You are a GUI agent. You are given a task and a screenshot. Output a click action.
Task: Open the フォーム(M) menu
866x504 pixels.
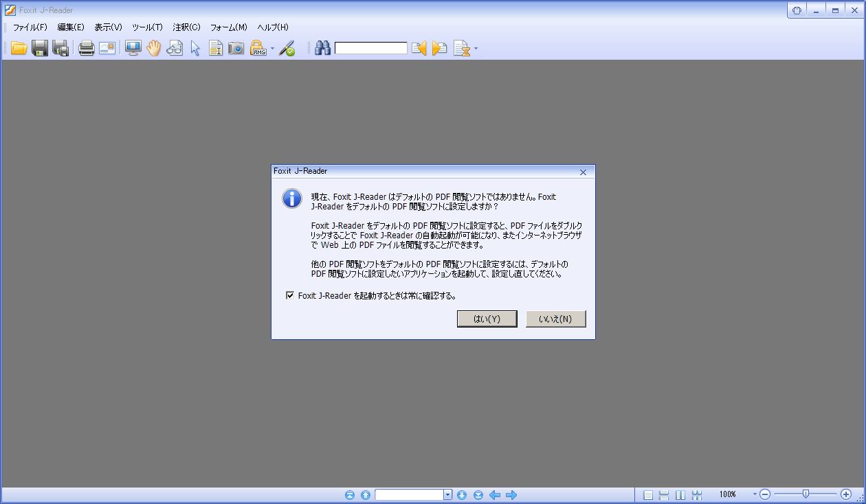click(x=228, y=27)
